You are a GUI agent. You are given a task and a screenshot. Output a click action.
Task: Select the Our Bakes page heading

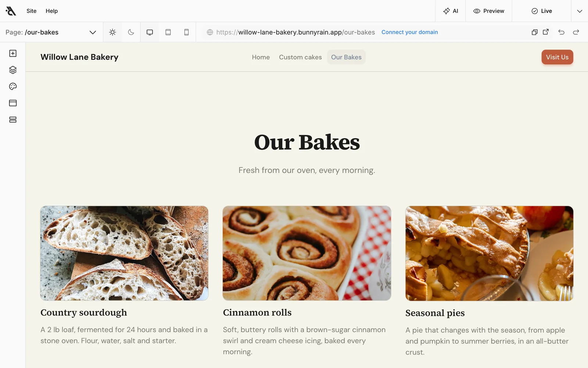[307, 142]
